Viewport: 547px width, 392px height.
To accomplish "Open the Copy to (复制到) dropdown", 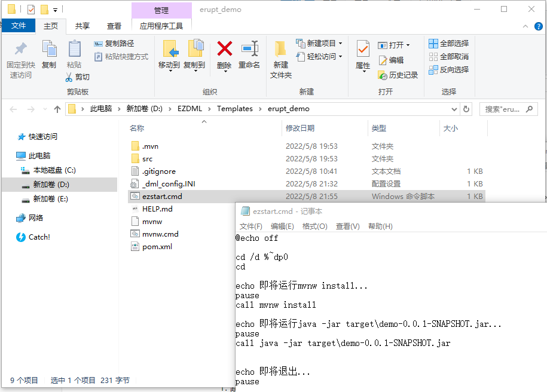I will click(x=195, y=71).
